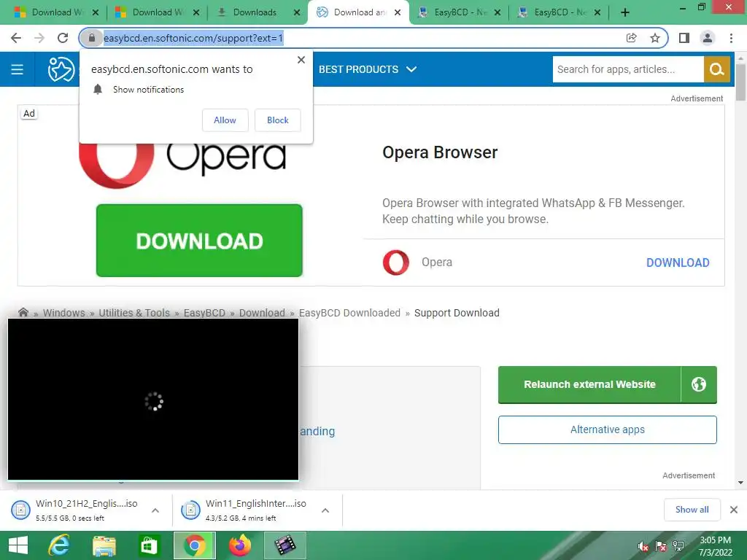Image resolution: width=747 pixels, height=560 pixels.
Task: Open Alternative apps
Action: (608, 429)
